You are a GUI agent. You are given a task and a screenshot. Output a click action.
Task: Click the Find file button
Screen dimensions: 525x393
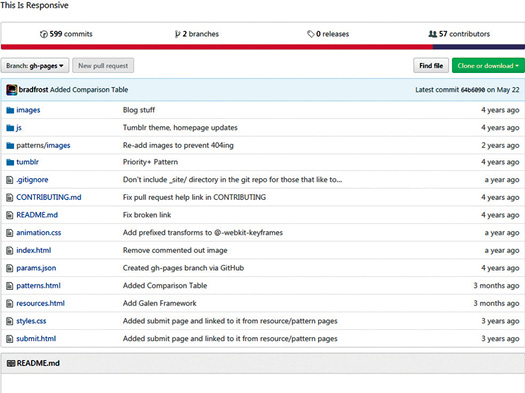[431, 66]
